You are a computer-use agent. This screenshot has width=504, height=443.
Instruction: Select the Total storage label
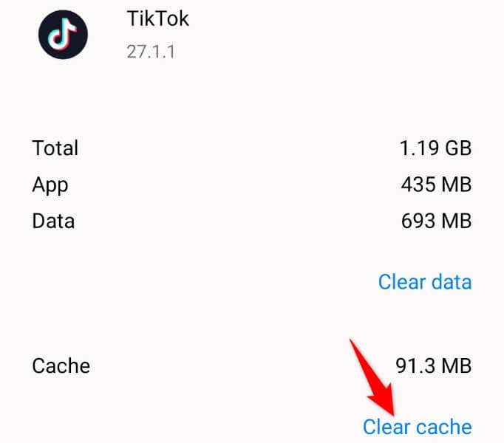[55, 148]
